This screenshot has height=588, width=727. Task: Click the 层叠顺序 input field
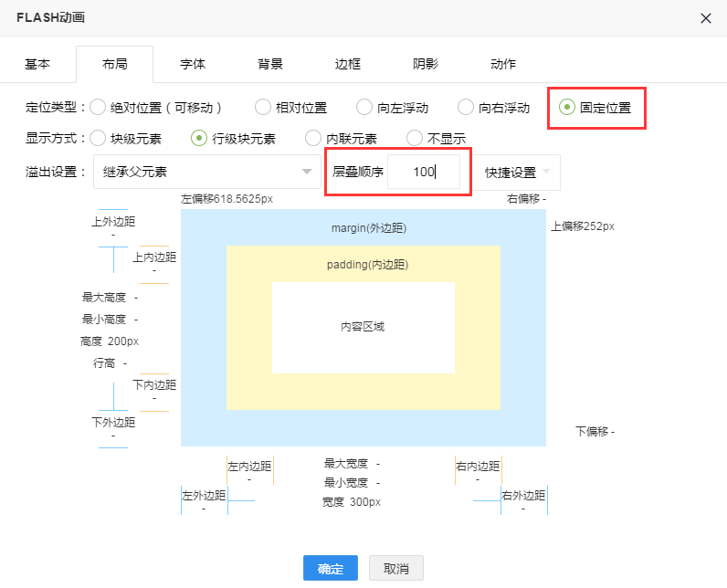(x=423, y=172)
